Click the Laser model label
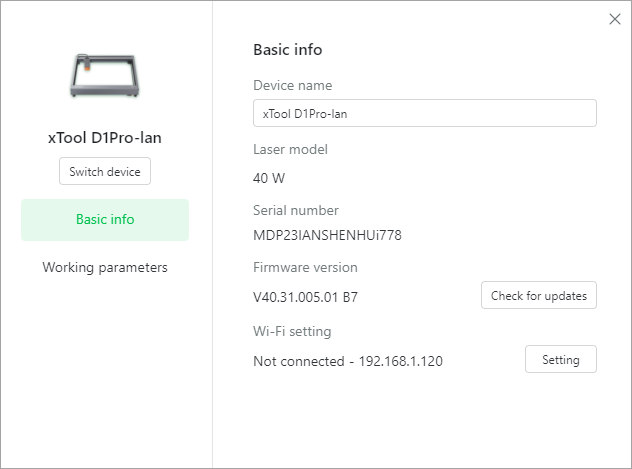Viewport: 632px width, 469px height. [290, 149]
